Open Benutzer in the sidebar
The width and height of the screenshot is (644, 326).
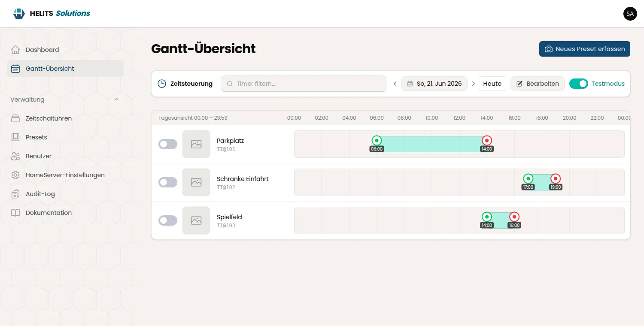click(x=65, y=156)
